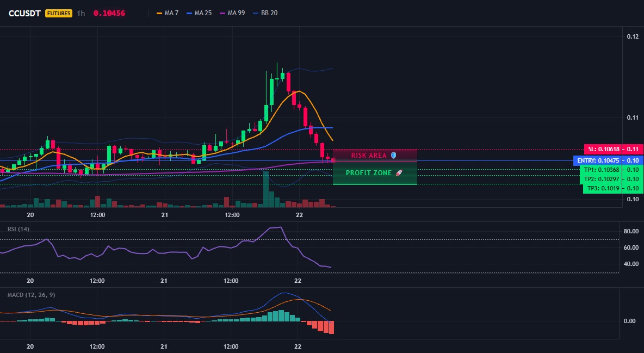Toggle the MA 99 legend entry

click(232, 13)
